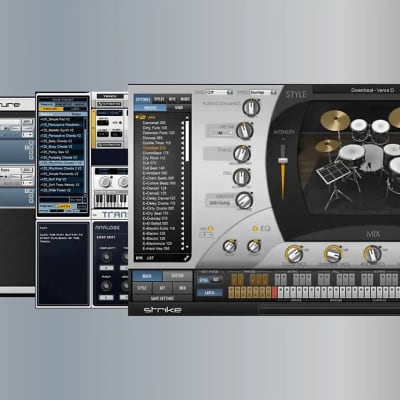Click the Complexity knob in Transfuser's Analyse panel
The height and width of the screenshot is (400, 400).
coord(106,257)
